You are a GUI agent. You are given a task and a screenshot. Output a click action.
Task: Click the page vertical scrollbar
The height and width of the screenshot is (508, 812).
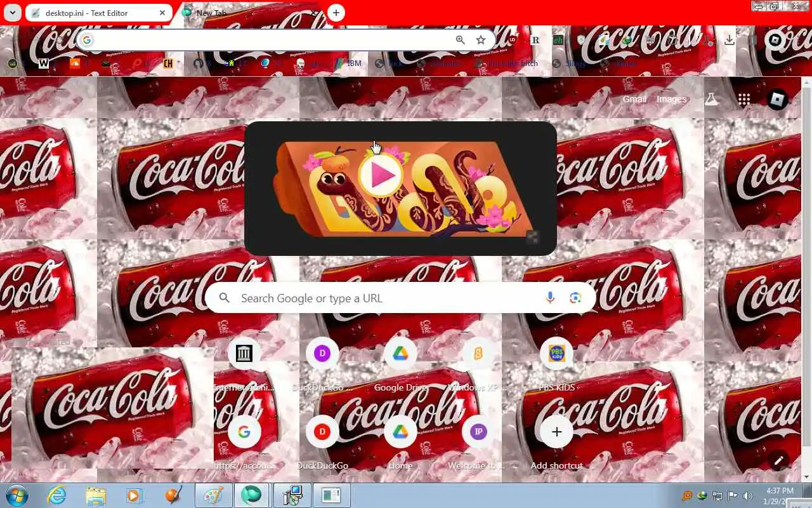[x=807, y=279]
